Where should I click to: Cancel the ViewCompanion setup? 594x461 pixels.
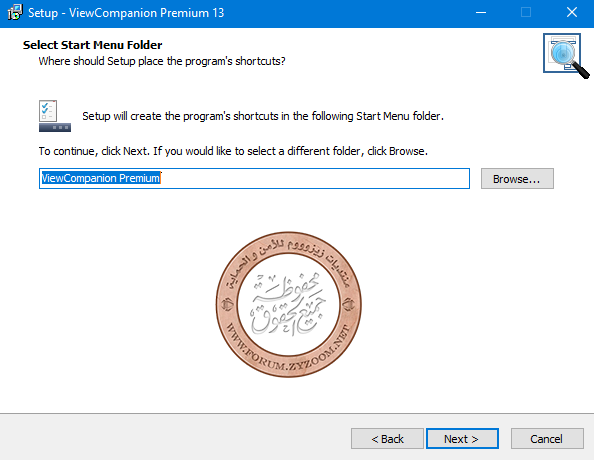point(547,439)
